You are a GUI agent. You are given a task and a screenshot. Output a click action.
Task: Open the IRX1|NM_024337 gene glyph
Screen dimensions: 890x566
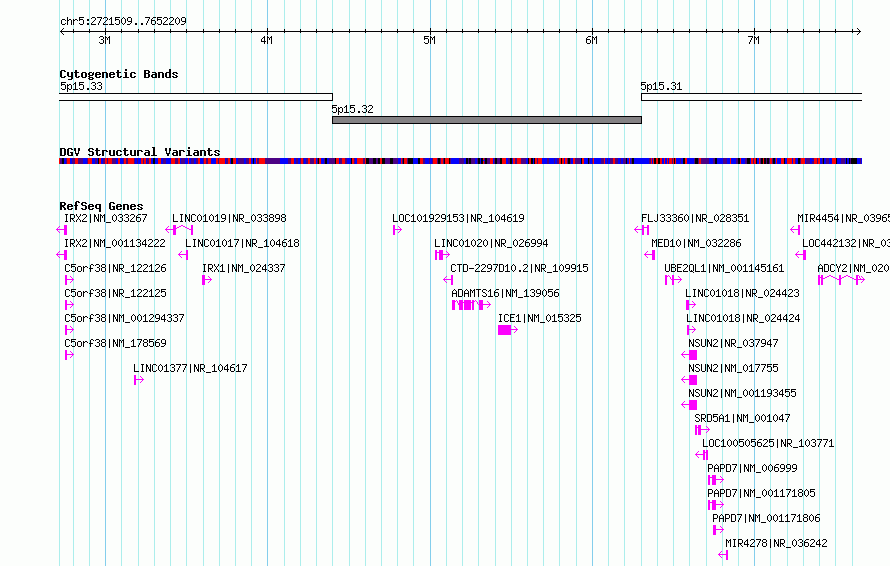pyautogui.click(x=207, y=280)
